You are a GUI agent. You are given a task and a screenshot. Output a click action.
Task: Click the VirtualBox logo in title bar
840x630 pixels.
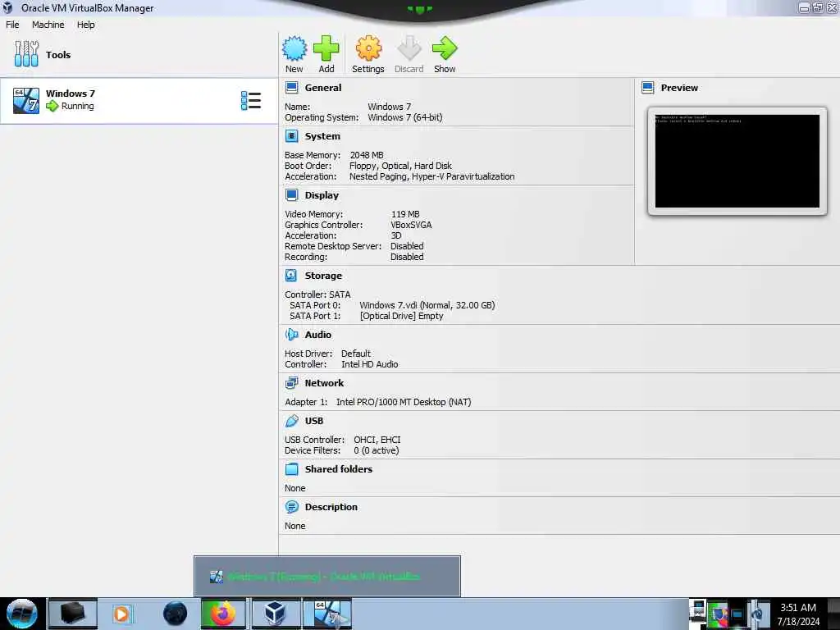[7, 7]
